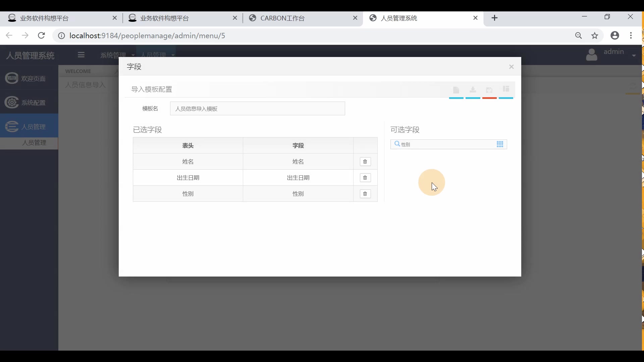The image size is (644, 362).
Task: Delete the 性别 row with its trash icon
Action: click(x=365, y=194)
